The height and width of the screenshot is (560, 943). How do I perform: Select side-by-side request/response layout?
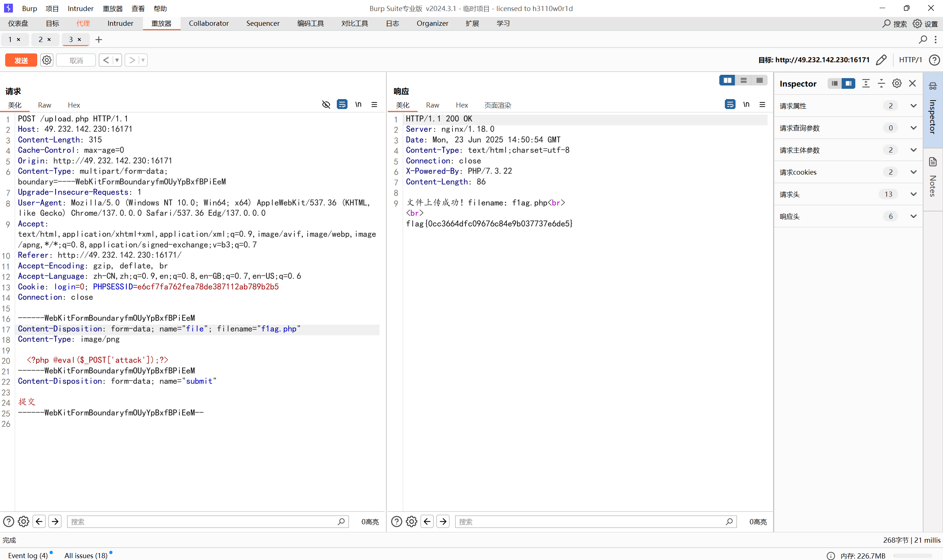[x=727, y=80]
